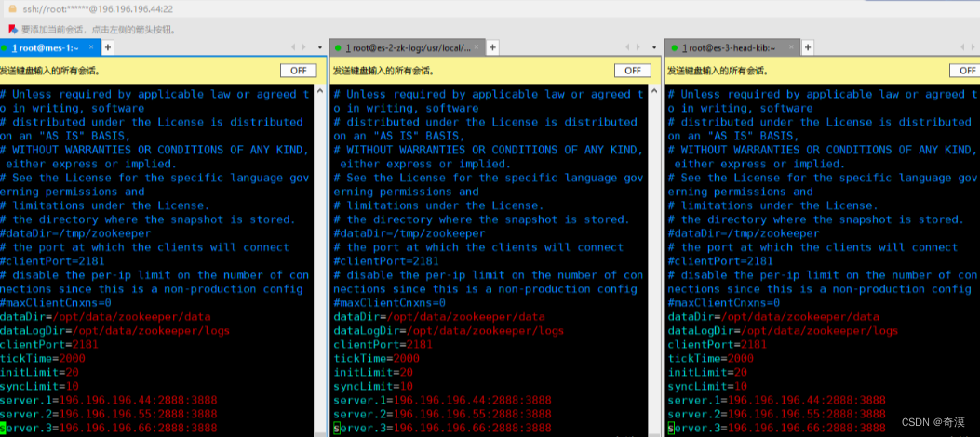Add a new tab next to root@es-3-head-kib
The width and height of the screenshot is (980, 437).
point(808,47)
